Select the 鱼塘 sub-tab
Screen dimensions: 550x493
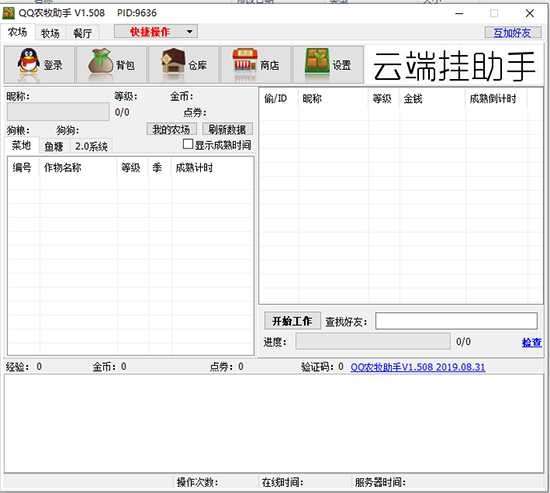tap(54, 146)
